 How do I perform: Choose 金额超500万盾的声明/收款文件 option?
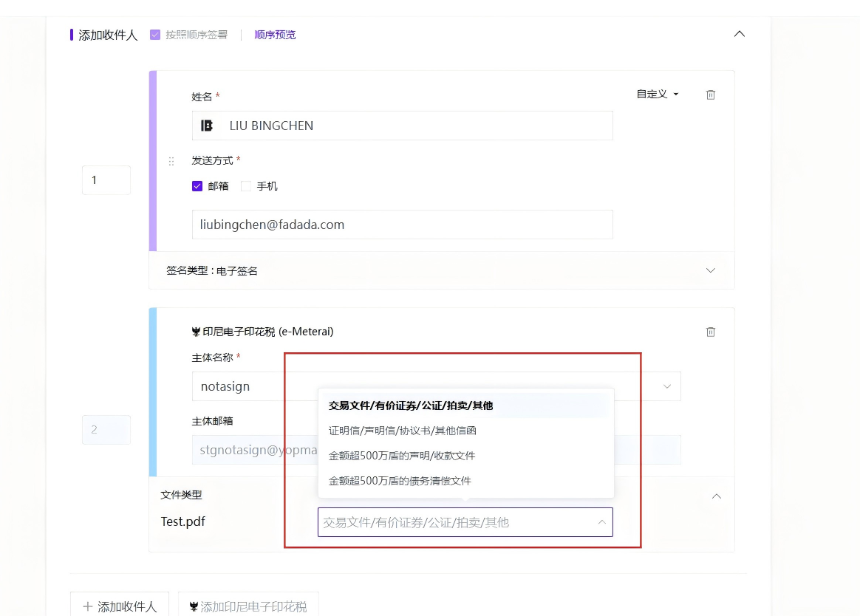[465, 456]
